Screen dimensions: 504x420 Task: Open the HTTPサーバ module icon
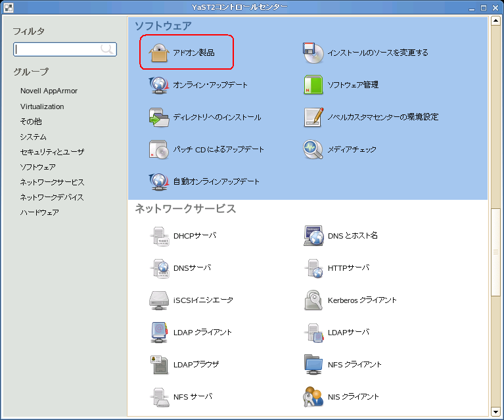[x=313, y=268]
